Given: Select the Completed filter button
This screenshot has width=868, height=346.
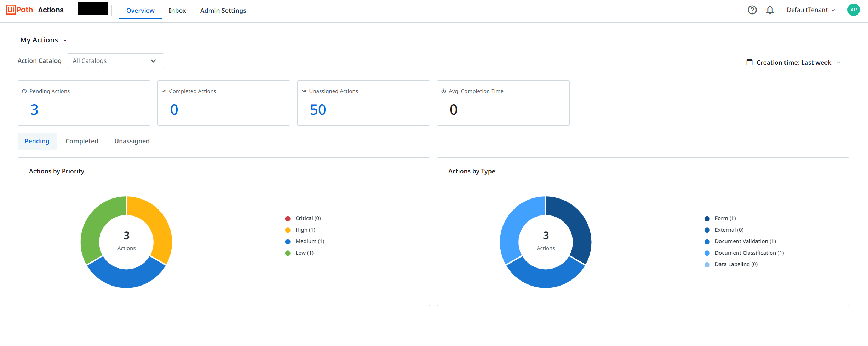Looking at the screenshot, I should click(x=82, y=141).
